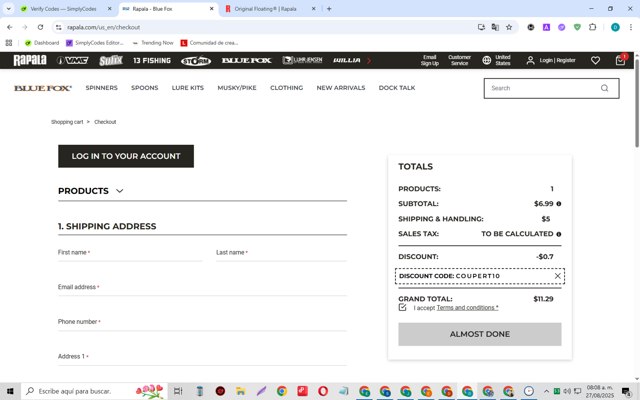Open Dashboard bookmark

tap(42, 43)
